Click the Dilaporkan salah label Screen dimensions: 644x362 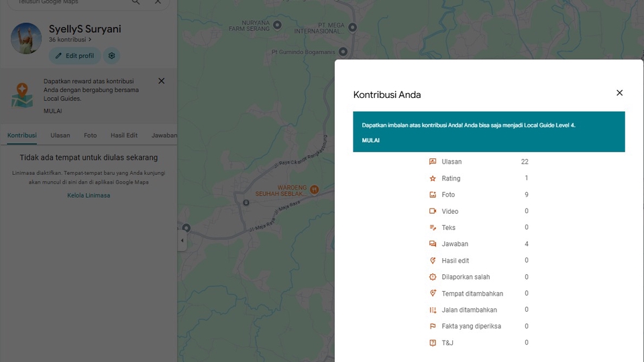coord(466,277)
